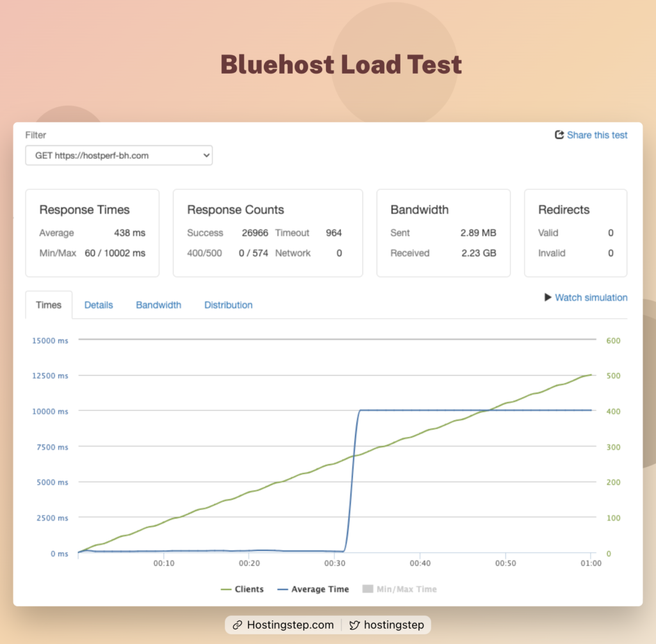
Task: Open the Distribution tab
Action: [x=229, y=305]
